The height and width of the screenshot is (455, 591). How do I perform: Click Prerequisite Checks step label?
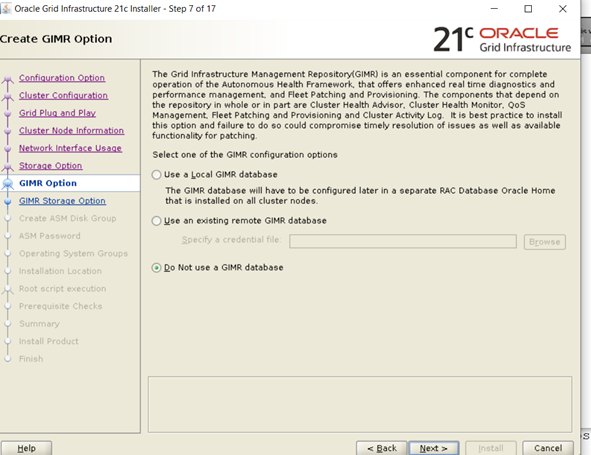[x=61, y=306]
